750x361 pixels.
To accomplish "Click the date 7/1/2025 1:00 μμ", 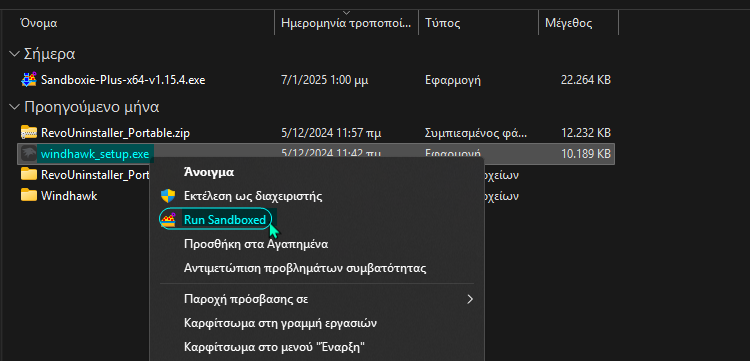I will [325, 80].
